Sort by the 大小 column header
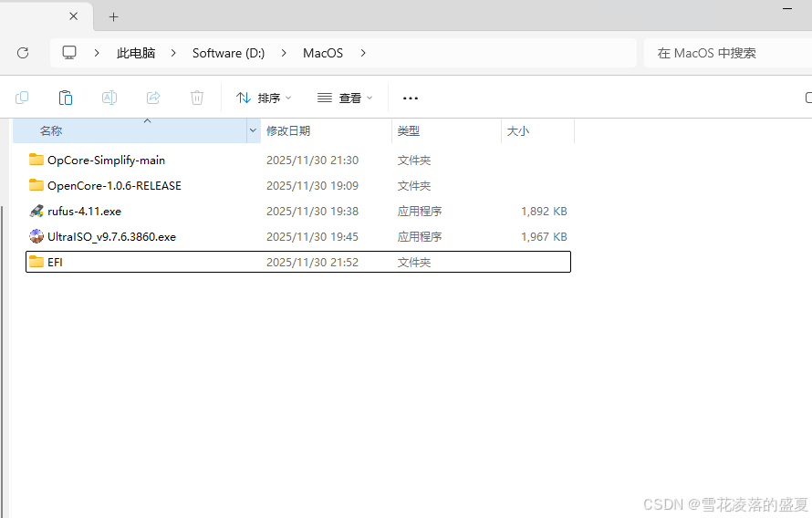This screenshot has width=812, height=518. click(x=537, y=131)
